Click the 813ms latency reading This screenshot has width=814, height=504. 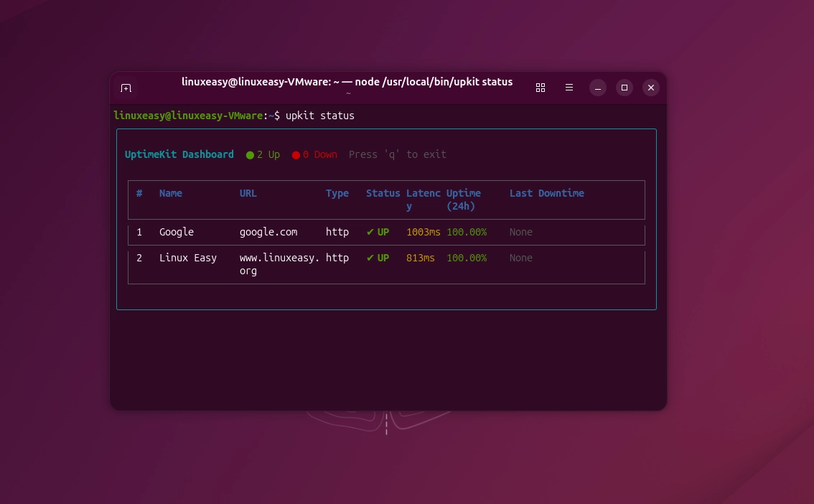coord(418,258)
